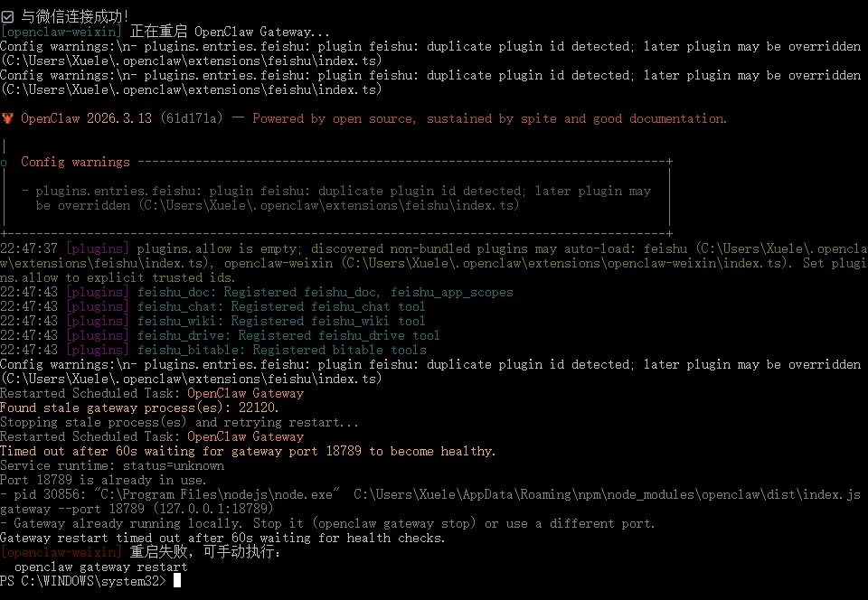The width and height of the screenshot is (868, 600).
Task: Click the PS C:\WINDOWS\system32> prompt
Action: click(x=83, y=581)
